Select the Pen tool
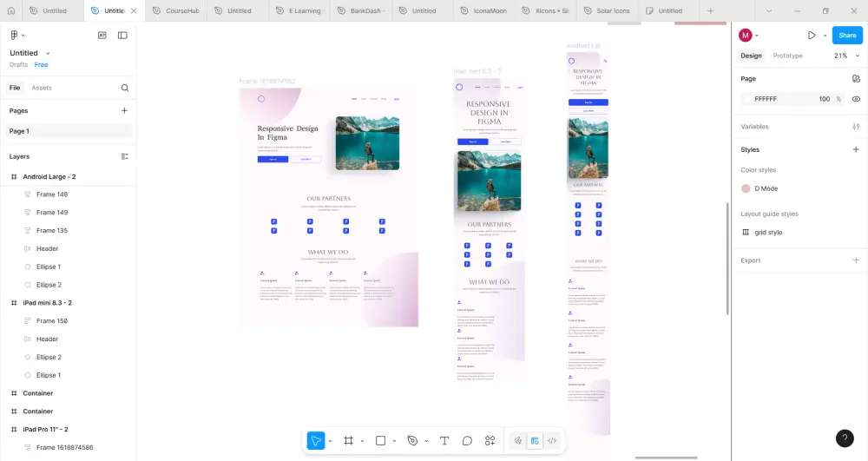The width and height of the screenshot is (868, 461). (412, 440)
